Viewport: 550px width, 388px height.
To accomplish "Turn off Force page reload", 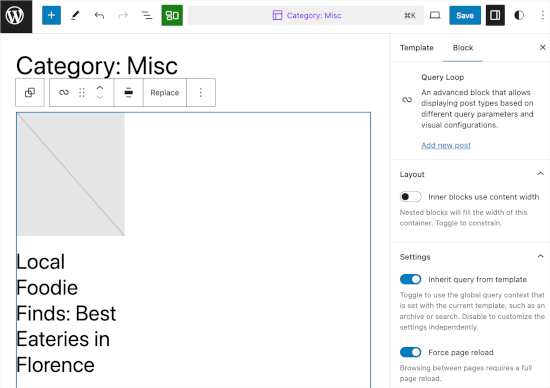I will pos(410,352).
